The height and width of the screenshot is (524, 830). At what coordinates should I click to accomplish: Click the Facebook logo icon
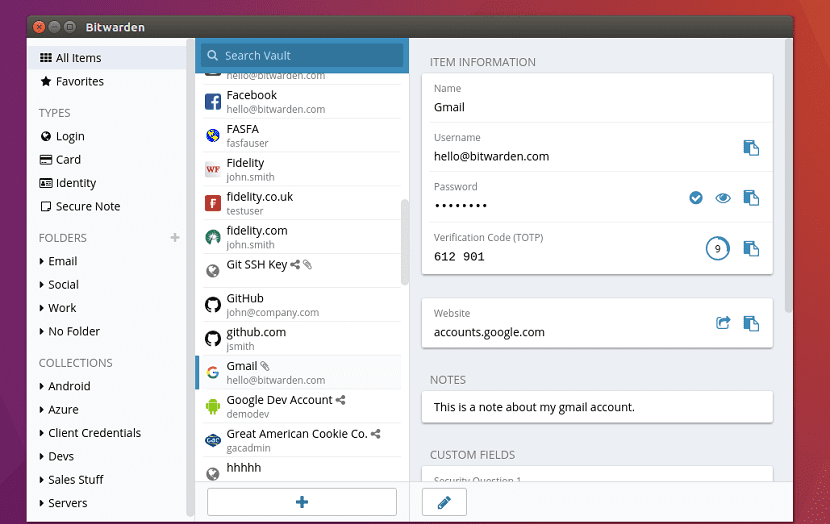point(213,102)
